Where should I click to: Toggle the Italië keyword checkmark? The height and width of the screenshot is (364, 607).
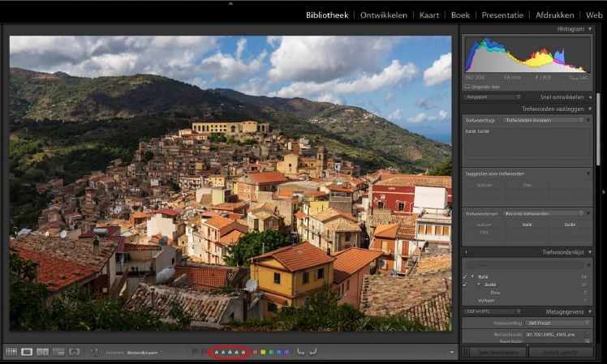[x=465, y=276]
